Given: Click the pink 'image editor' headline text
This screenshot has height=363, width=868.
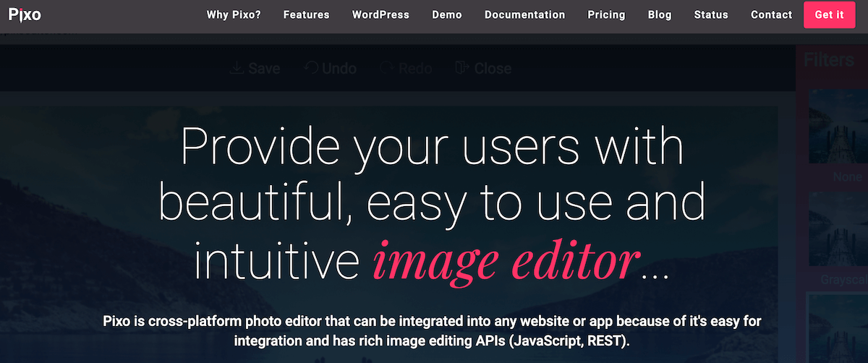Looking at the screenshot, I should [x=507, y=262].
